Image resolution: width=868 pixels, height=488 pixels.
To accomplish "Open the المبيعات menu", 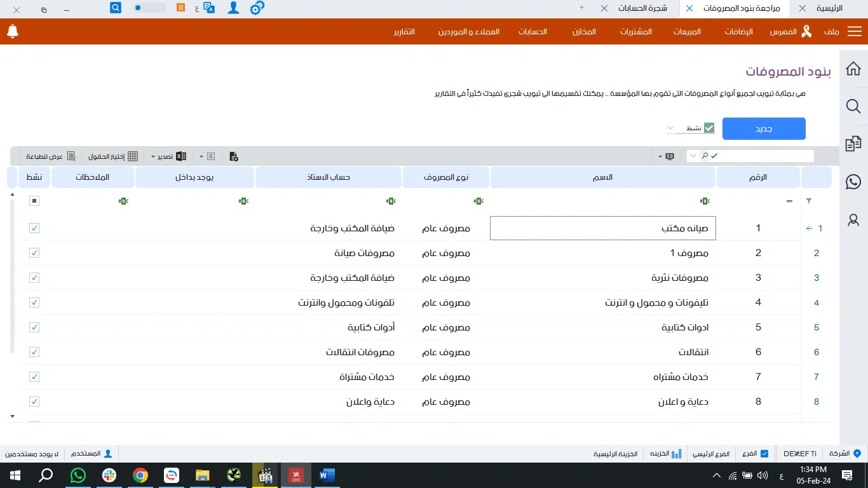I will [x=687, y=31].
